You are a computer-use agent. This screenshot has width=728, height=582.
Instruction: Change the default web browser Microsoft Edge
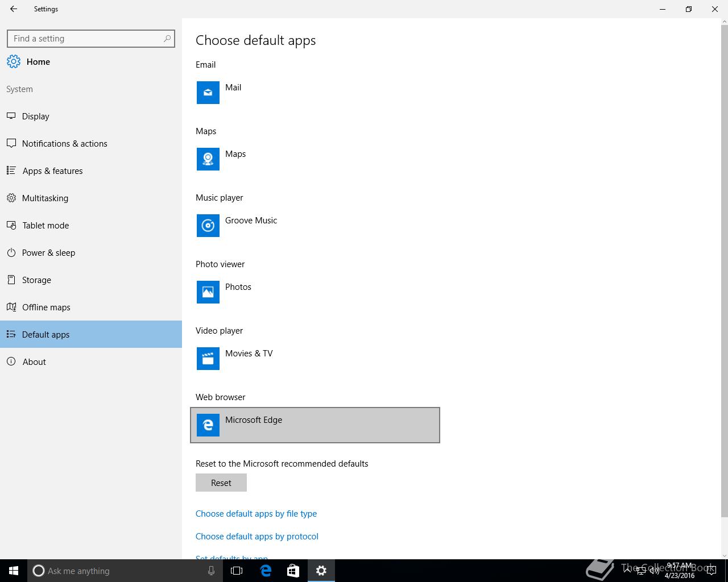[x=315, y=425]
